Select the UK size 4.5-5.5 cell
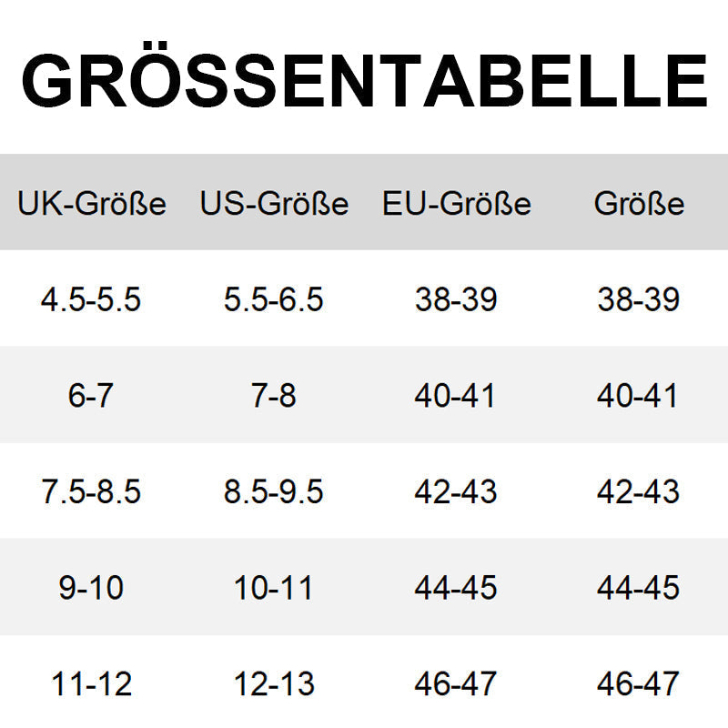 (91, 299)
